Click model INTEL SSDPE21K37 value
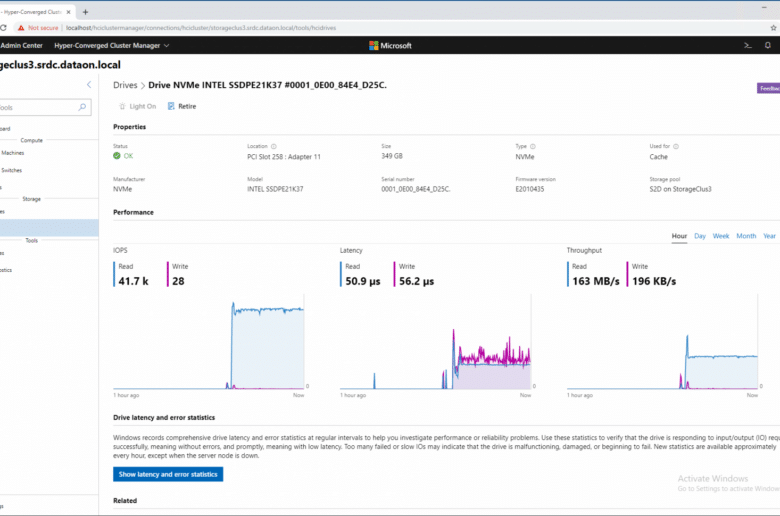 tap(275, 189)
